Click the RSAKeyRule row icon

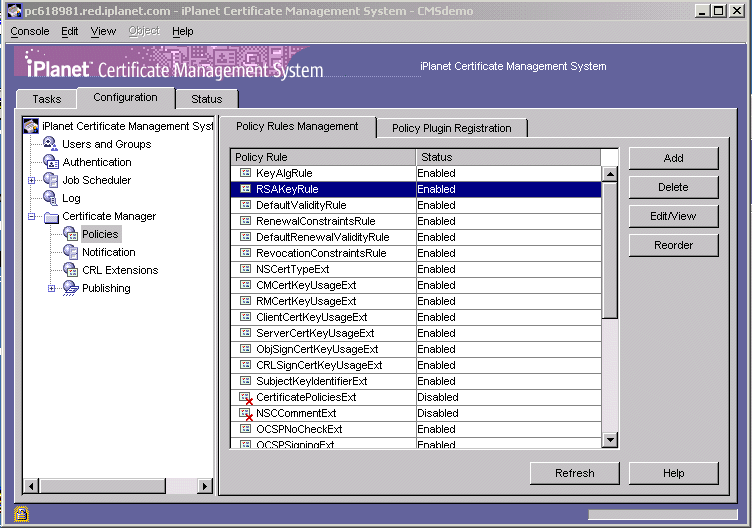(245, 189)
